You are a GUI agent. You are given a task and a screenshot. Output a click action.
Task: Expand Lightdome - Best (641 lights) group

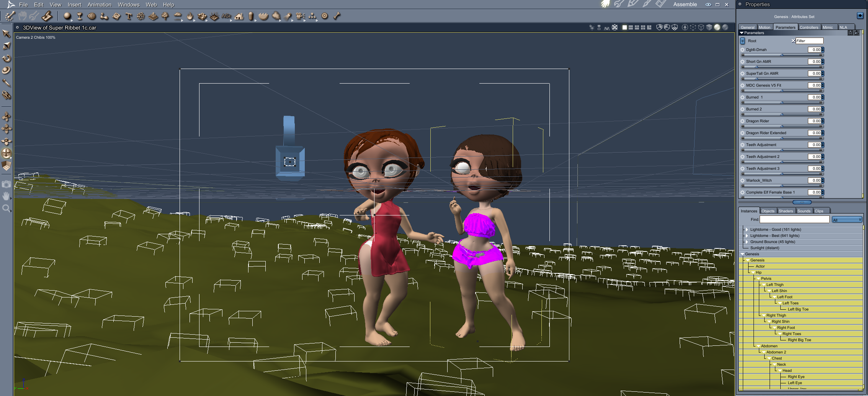point(747,236)
